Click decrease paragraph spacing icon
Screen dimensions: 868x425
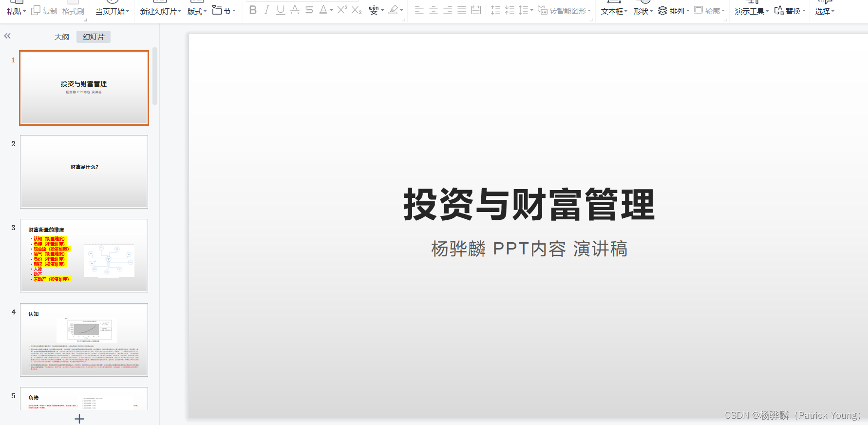[510, 10]
